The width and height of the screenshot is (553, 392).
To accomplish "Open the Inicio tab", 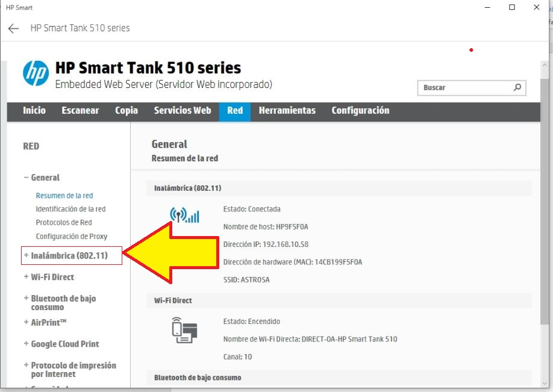I will click(34, 111).
